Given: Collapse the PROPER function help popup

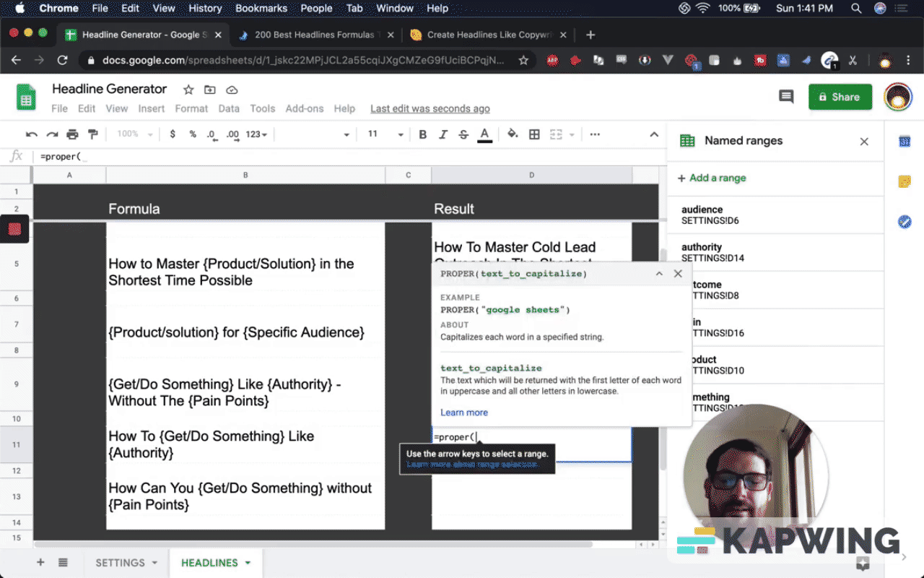Looking at the screenshot, I should tap(659, 274).
